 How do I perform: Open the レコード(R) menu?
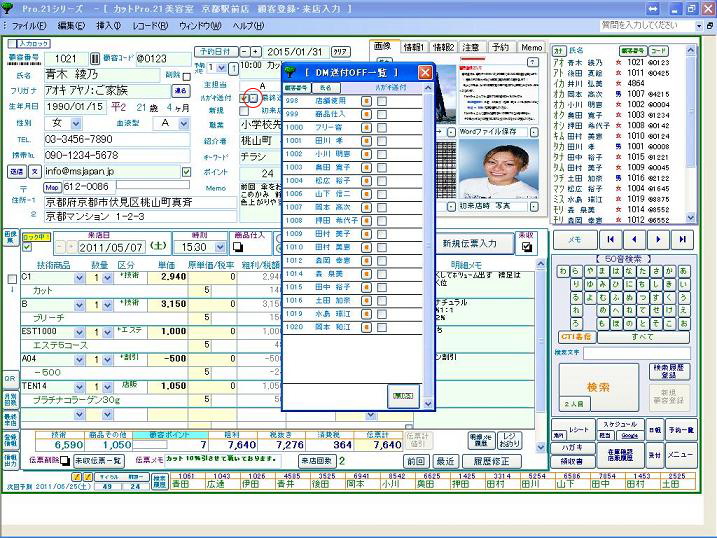[150, 26]
